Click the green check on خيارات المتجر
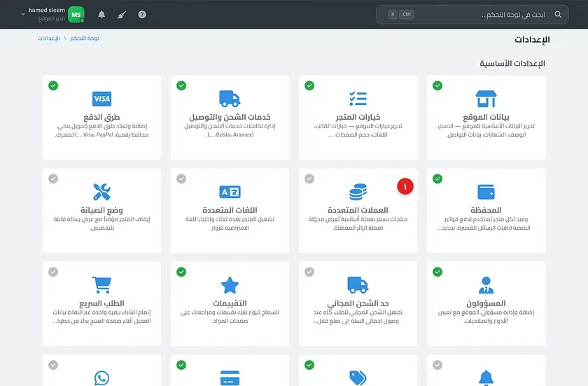The width and height of the screenshot is (588, 386). click(x=309, y=85)
